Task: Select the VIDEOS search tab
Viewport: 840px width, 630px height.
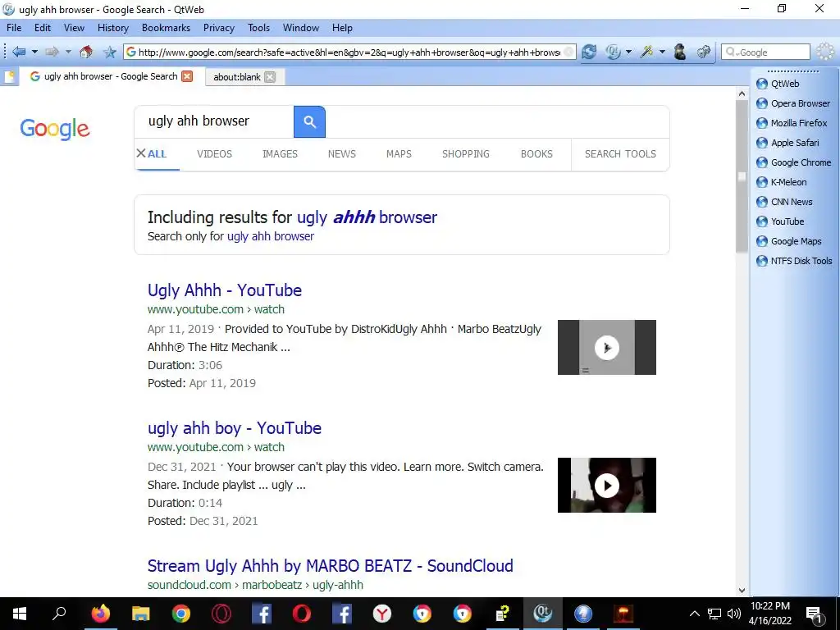Action: point(214,153)
